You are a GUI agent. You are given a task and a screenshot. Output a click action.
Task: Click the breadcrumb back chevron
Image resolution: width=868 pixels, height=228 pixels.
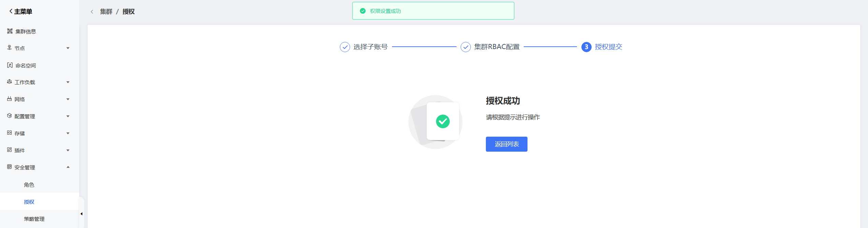pos(92,12)
